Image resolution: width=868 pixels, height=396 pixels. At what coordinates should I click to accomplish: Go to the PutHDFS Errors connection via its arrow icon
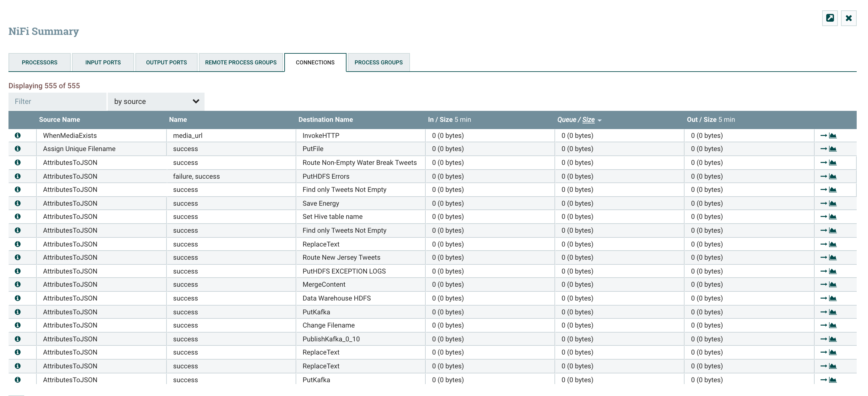point(823,176)
